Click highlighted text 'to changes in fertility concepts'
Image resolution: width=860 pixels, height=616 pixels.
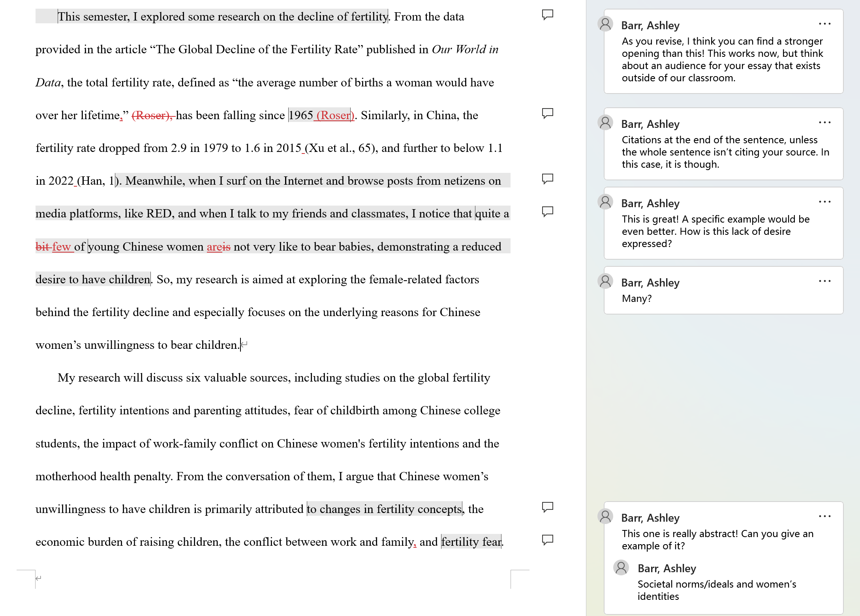pos(384,509)
